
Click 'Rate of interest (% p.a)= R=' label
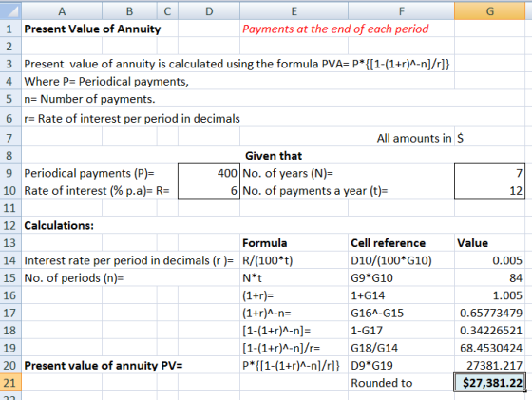pos(97,191)
